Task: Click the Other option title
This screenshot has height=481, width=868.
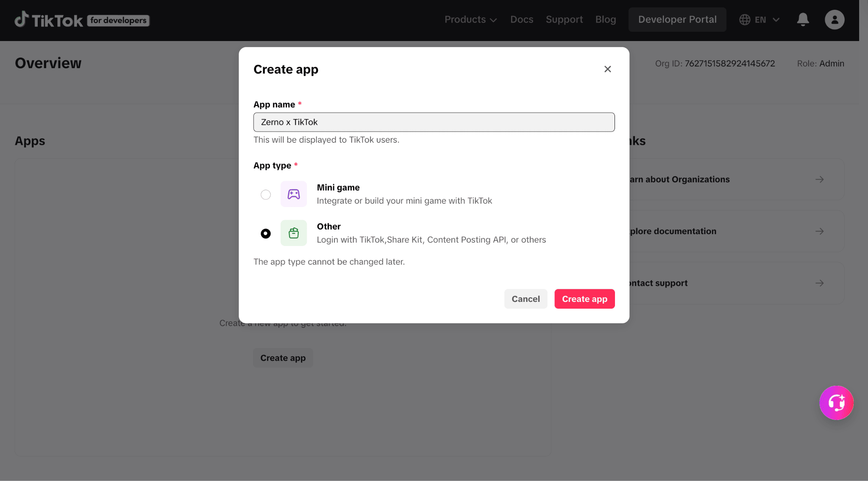Action: coord(329,227)
